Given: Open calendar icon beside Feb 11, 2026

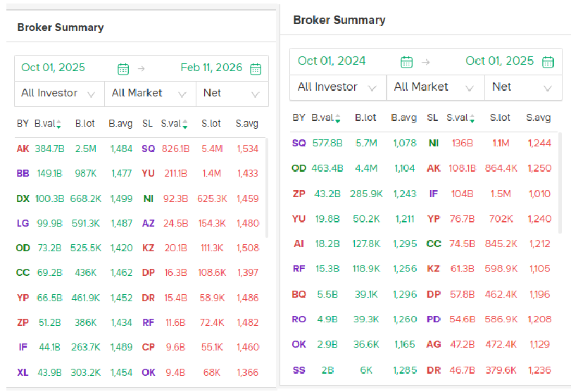Looking at the screenshot, I should click(256, 68).
